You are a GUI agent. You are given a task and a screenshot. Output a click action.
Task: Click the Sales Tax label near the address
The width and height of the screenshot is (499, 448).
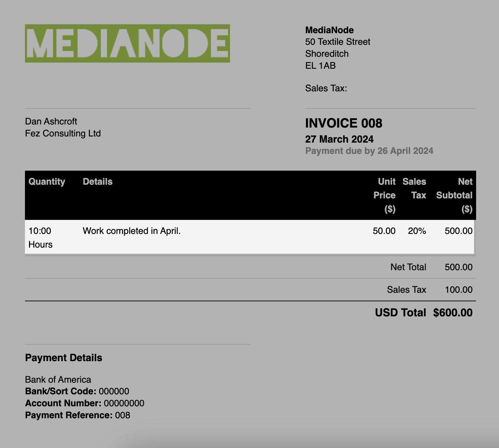tap(326, 88)
